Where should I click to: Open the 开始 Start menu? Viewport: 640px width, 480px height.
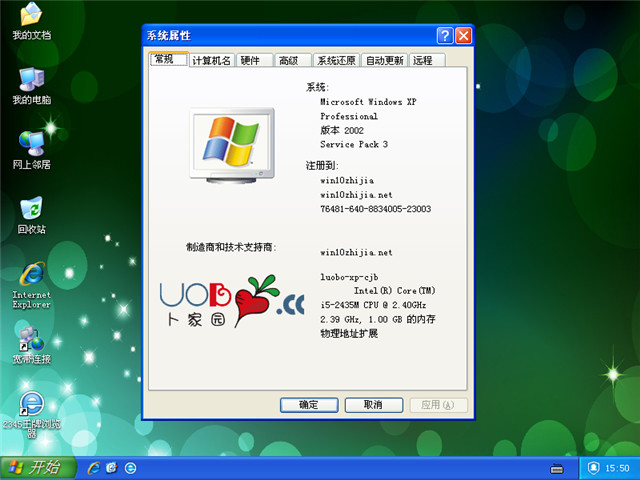tap(38, 468)
